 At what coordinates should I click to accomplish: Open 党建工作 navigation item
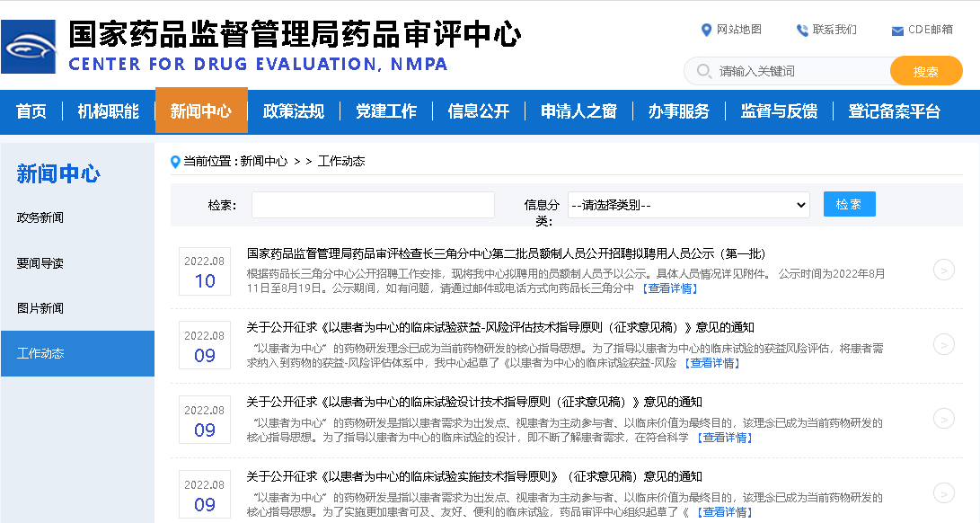click(386, 111)
